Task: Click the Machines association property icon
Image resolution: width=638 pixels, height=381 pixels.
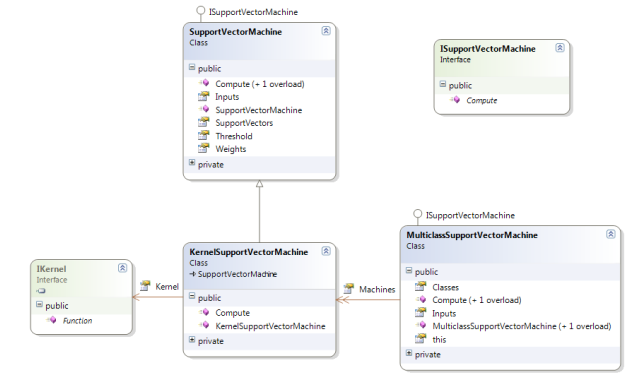Action: [x=349, y=289]
